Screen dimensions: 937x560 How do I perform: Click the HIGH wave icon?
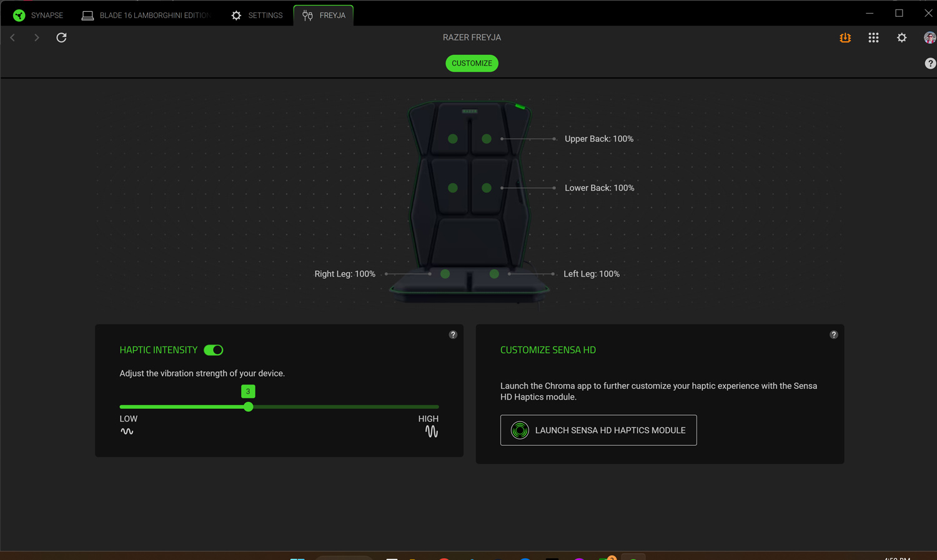coord(432,431)
